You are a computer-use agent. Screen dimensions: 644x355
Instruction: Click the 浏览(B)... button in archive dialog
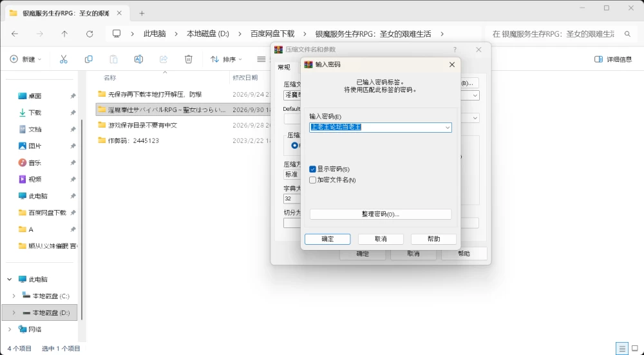tap(469, 83)
